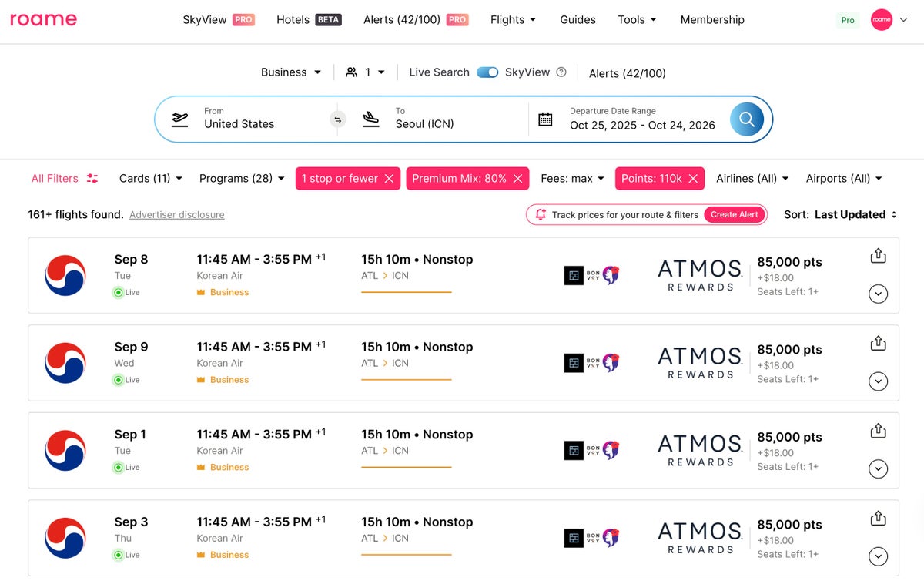
Task: Expand details for the Sep 9 flight
Action: (878, 381)
